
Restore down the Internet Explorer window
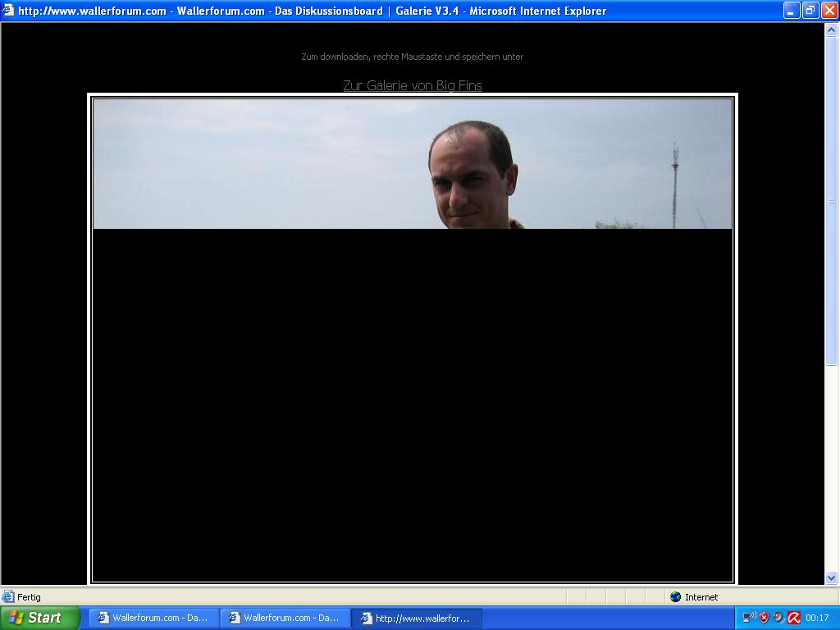[810, 11]
